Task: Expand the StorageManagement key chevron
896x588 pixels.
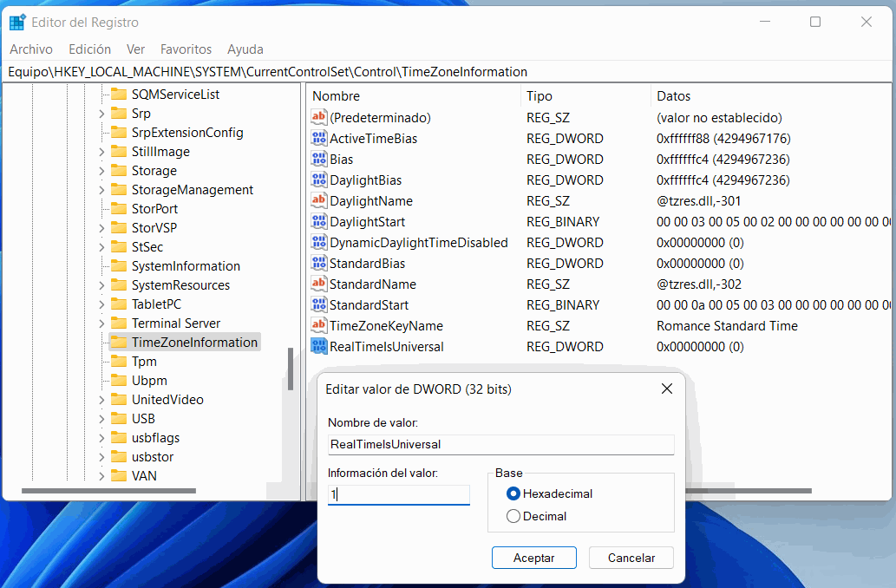Action: click(101, 190)
